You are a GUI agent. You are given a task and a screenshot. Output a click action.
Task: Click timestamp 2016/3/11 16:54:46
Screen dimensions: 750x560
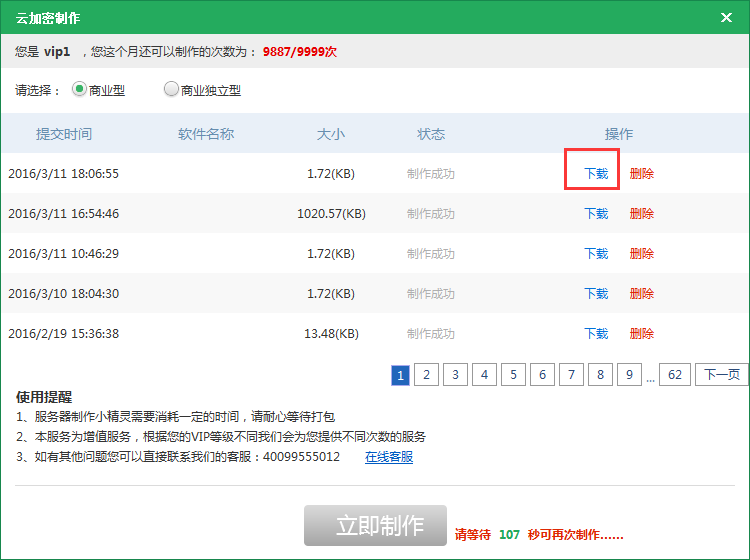pyautogui.click(x=64, y=214)
